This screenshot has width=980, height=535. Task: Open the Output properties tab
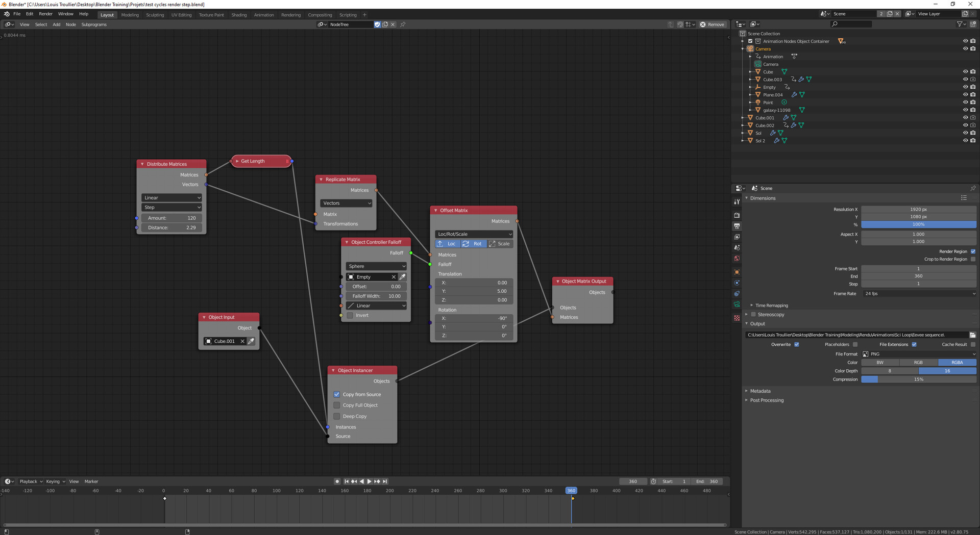point(737,226)
